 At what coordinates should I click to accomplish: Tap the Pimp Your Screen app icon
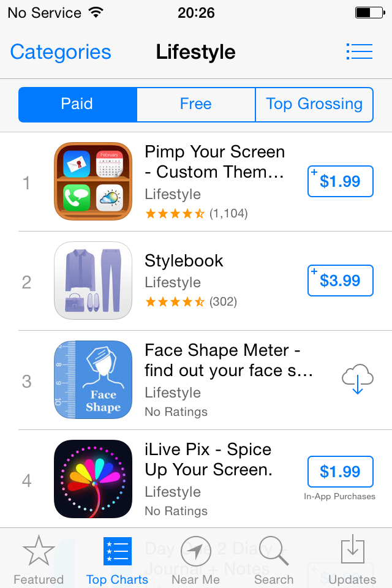tap(93, 181)
